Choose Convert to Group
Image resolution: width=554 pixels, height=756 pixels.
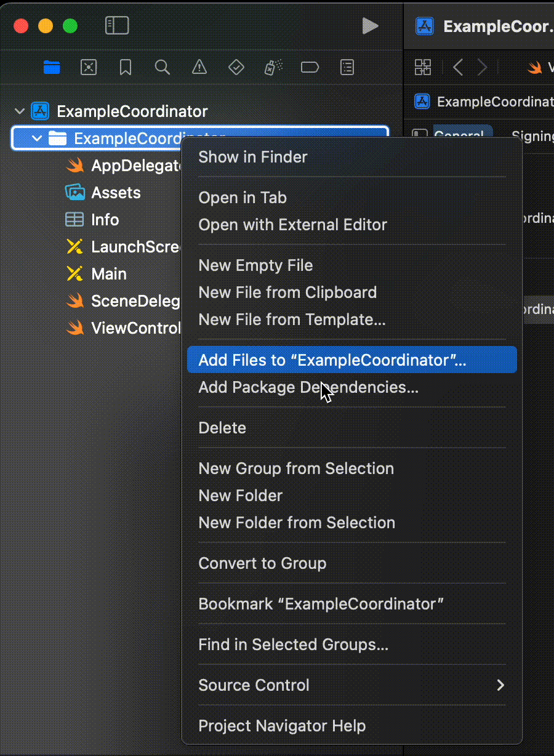point(352,563)
